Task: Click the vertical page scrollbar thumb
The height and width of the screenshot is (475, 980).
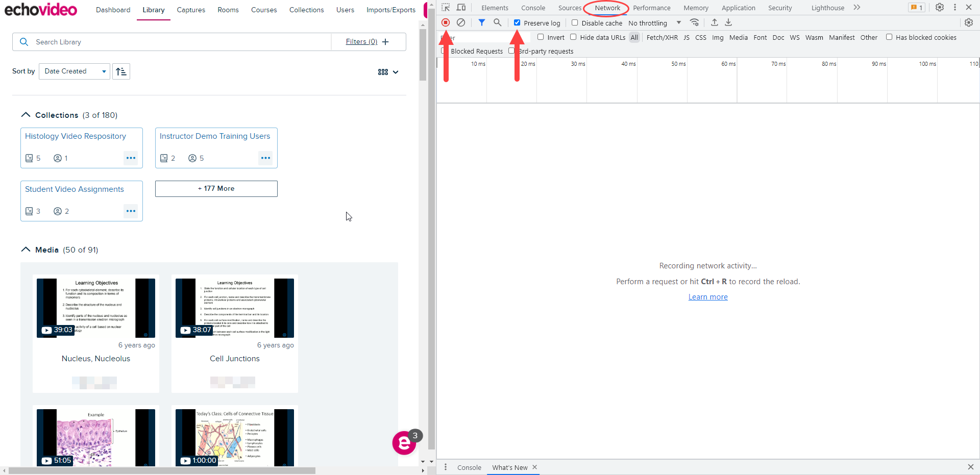Action: 423,55
